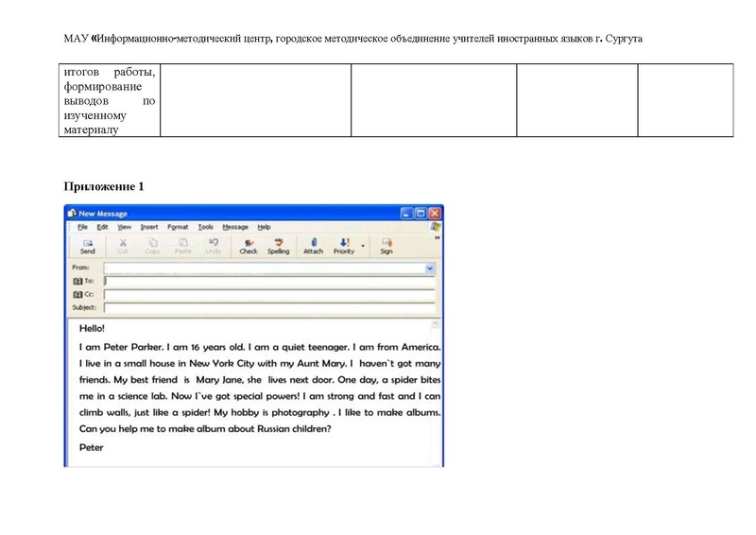The height and width of the screenshot is (535, 756).
Task: Run Check names from the toolbar
Action: (249, 246)
